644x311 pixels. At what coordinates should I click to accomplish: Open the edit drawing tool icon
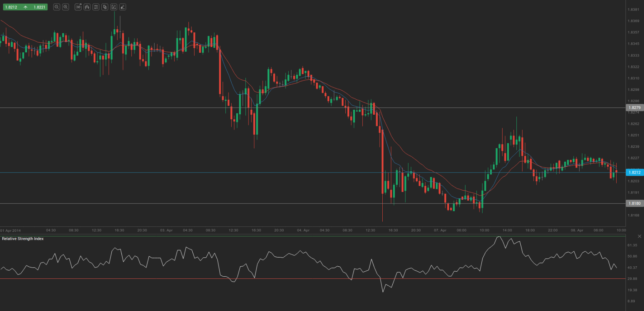(114, 7)
